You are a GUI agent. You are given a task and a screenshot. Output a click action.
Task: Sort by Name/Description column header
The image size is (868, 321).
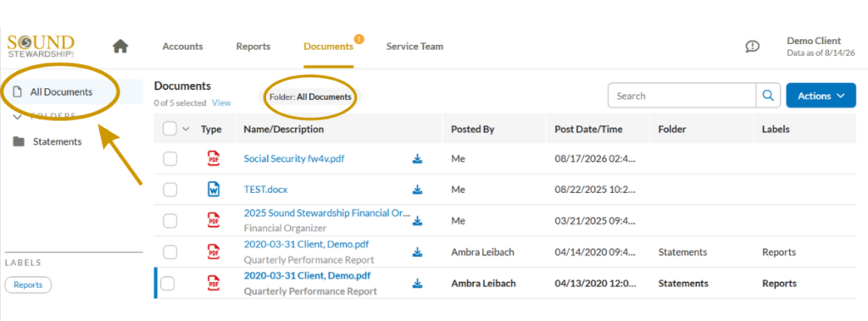point(283,129)
